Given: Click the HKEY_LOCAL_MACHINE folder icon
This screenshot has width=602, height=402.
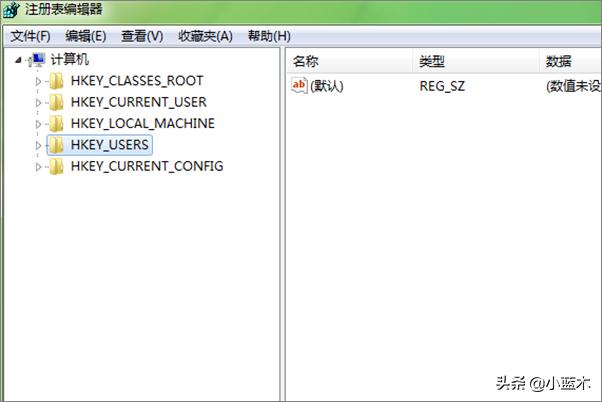Looking at the screenshot, I should pyautogui.click(x=56, y=124).
